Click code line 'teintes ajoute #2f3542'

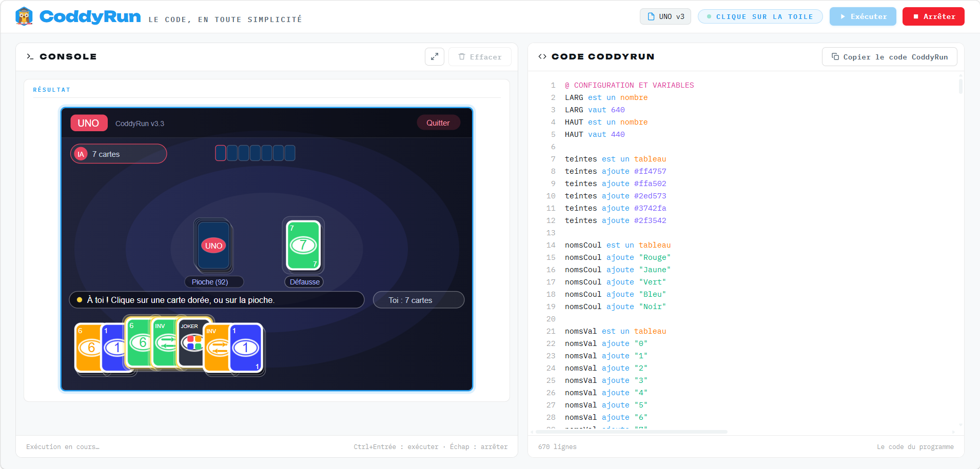(x=615, y=220)
